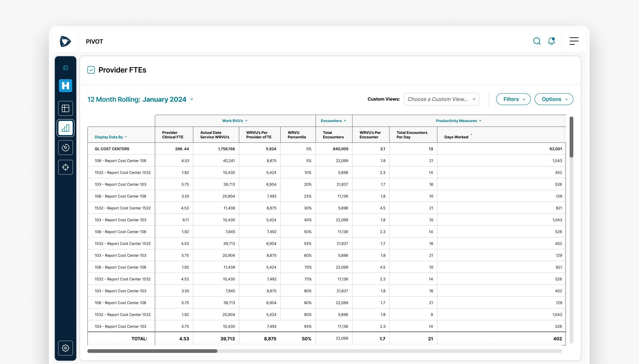
Task: Open the hamburger menu icon
Action: coord(574,41)
